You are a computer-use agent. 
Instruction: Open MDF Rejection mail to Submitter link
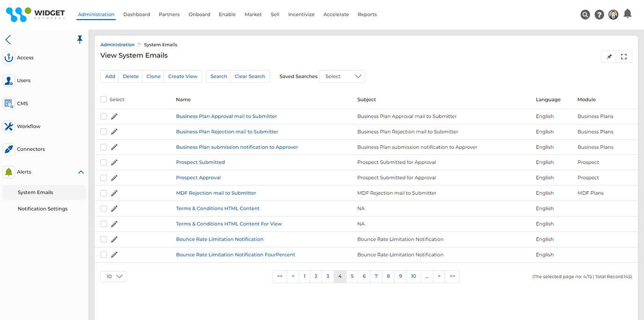coord(216,193)
